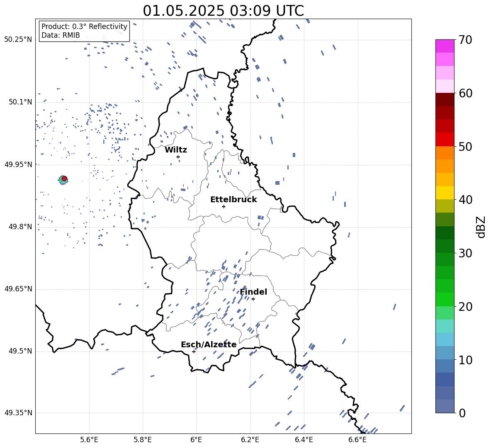The width and height of the screenshot is (491, 448).
Task: Click the 49.5°N latitude tick label
Action: tap(20, 351)
